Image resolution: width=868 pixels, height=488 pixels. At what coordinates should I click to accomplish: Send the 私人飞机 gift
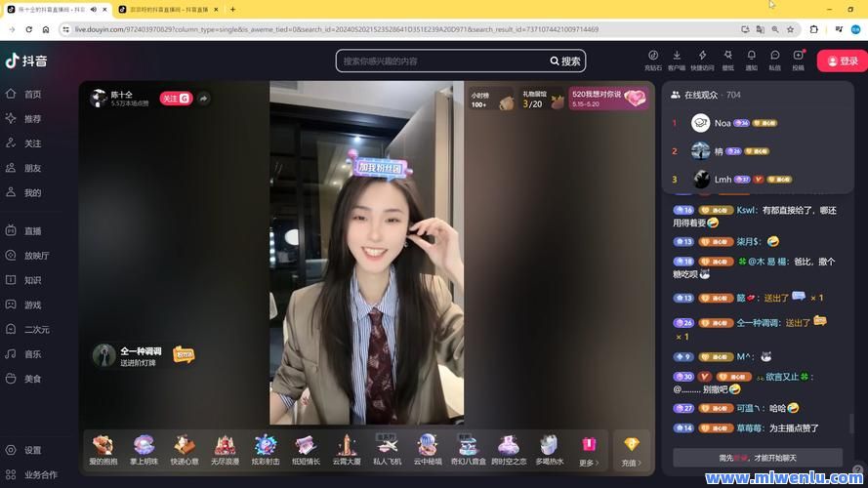(x=387, y=449)
